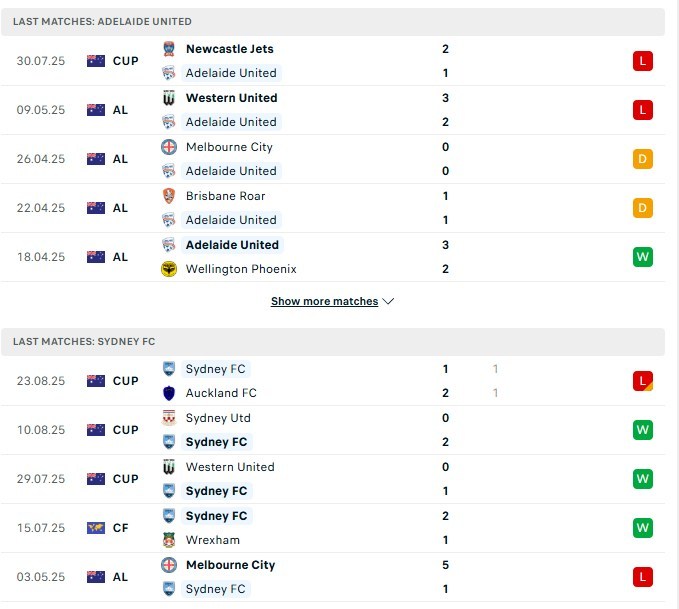679x609 pixels.
Task: Click the Auckland FC club crest
Action: coord(169,393)
